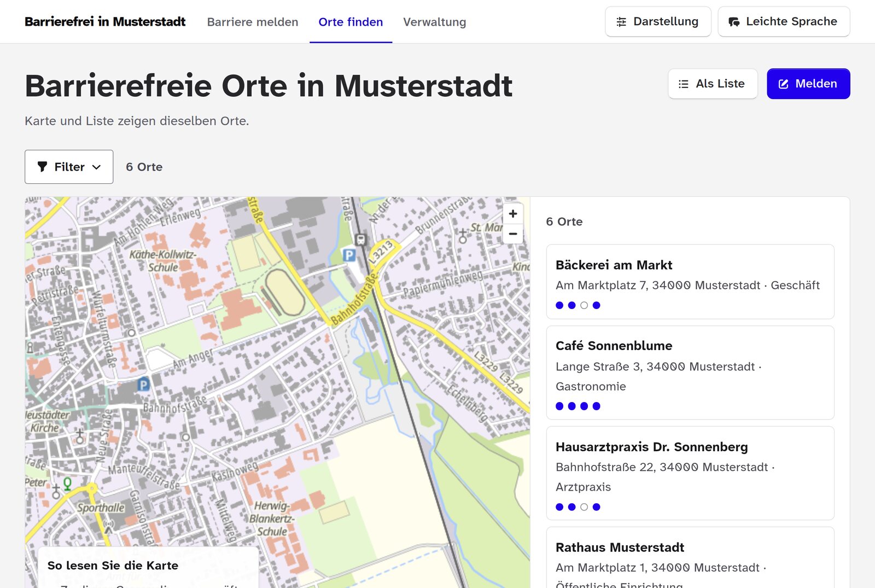Click the parking icon near L3213
The width and height of the screenshot is (875, 588).
coord(348,255)
